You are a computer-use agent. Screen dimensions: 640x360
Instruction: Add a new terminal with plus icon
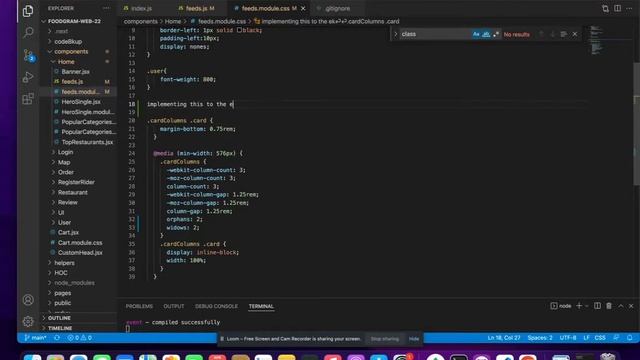(579, 306)
